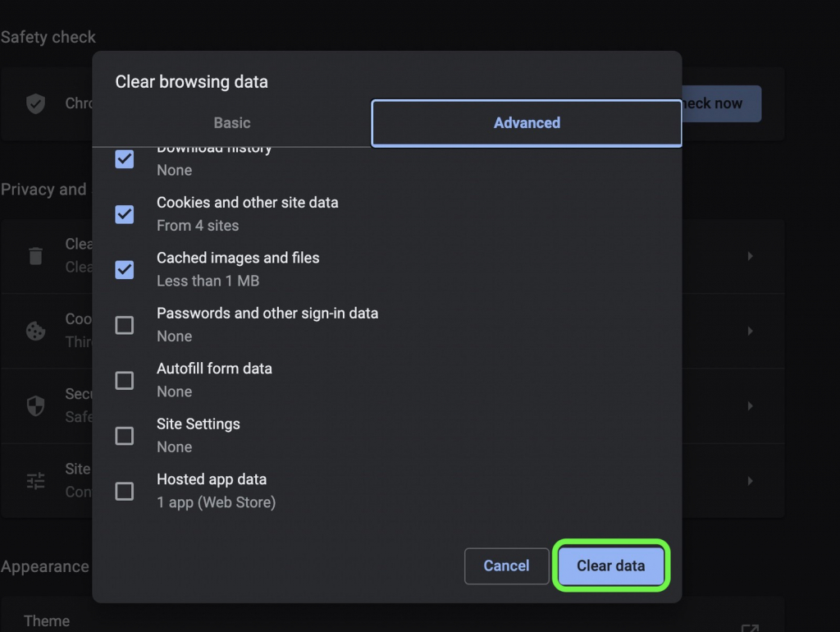Screen dimensions: 840x632
Task: Click the Clear data button
Action: (610, 566)
